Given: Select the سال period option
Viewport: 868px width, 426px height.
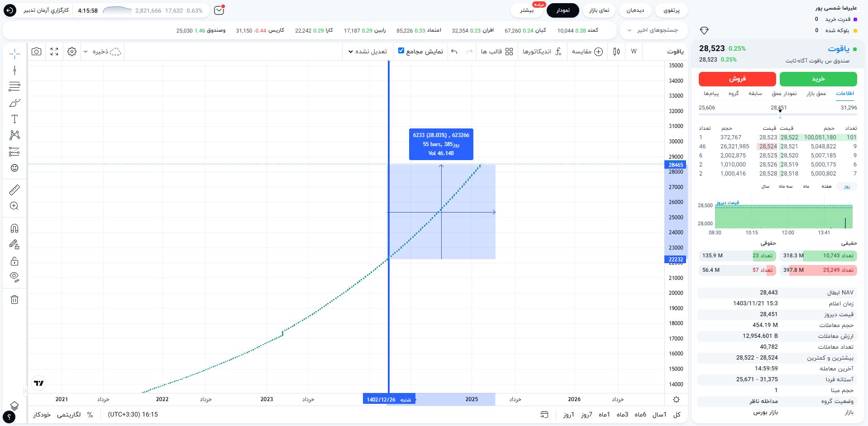Looking at the screenshot, I should tap(765, 186).
